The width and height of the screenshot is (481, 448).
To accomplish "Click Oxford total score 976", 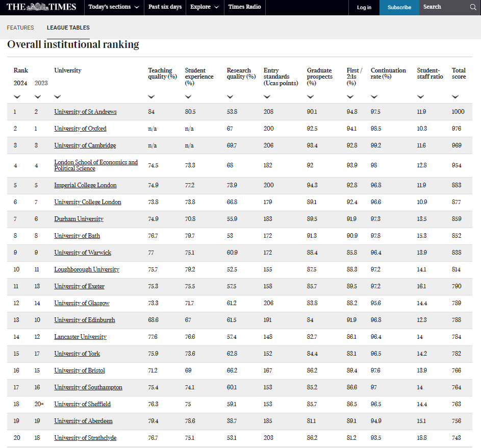I will [457, 129].
